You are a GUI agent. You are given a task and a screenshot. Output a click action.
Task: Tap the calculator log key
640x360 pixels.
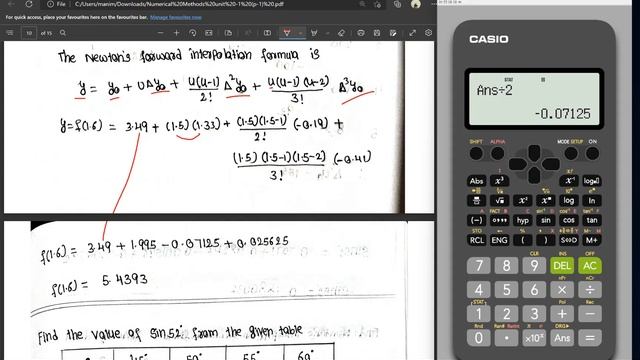pos(569,200)
